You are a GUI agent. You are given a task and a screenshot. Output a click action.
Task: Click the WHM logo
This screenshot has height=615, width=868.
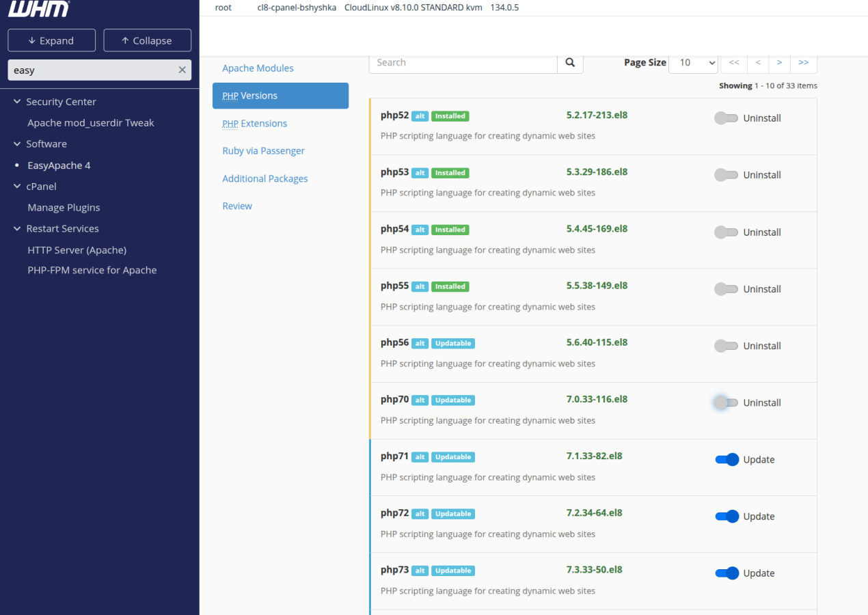click(38, 10)
